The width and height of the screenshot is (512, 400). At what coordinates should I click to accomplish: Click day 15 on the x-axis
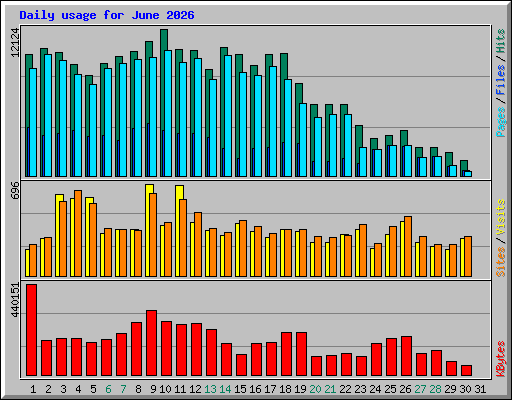tap(240, 389)
